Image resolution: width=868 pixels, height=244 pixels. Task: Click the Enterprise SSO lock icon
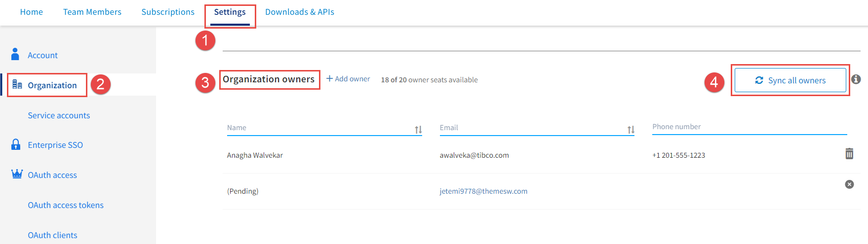click(x=16, y=144)
